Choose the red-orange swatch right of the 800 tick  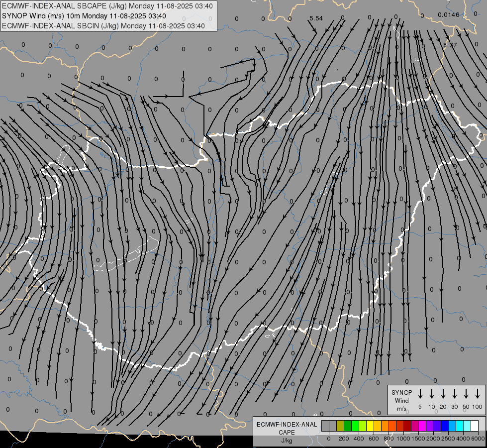tap(392, 426)
